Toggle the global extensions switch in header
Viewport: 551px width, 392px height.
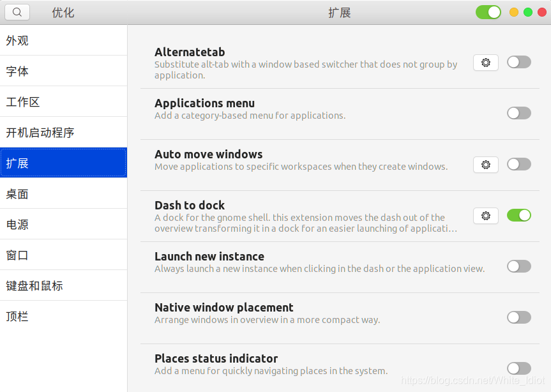pyautogui.click(x=488, y=12)
